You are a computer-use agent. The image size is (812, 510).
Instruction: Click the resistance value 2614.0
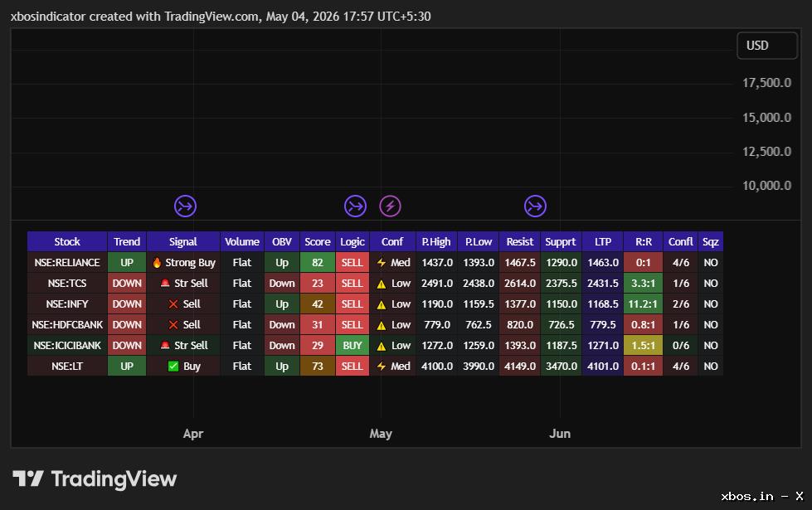[520, 284]
